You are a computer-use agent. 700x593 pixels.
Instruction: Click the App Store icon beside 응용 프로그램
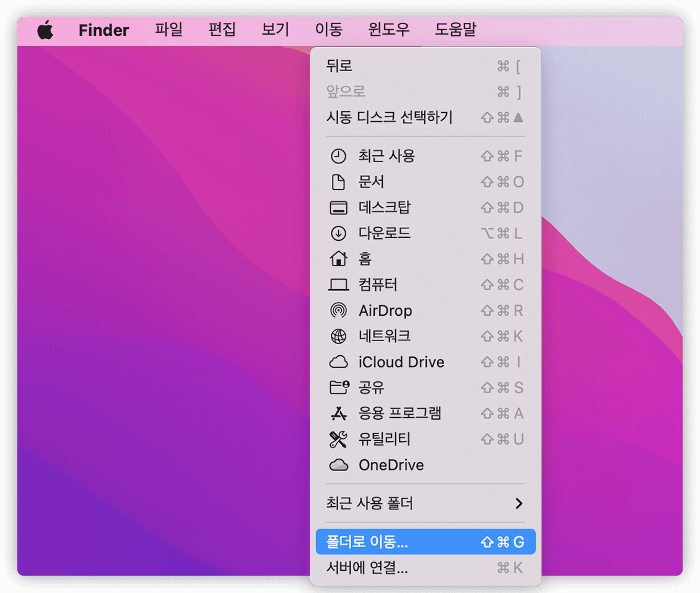[x=338, y=413]
